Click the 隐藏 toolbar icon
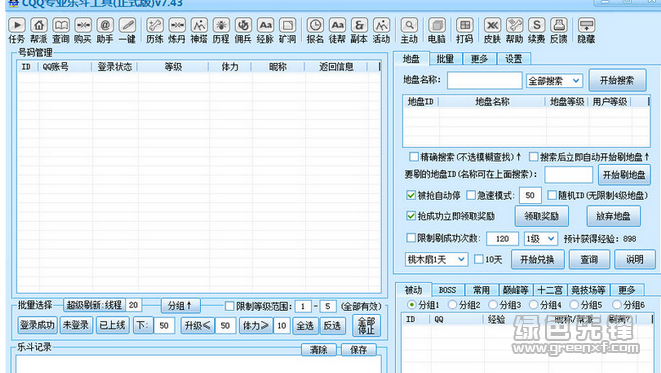The width and height of the screenshot is (661, 373). click(x=586, y=25)
